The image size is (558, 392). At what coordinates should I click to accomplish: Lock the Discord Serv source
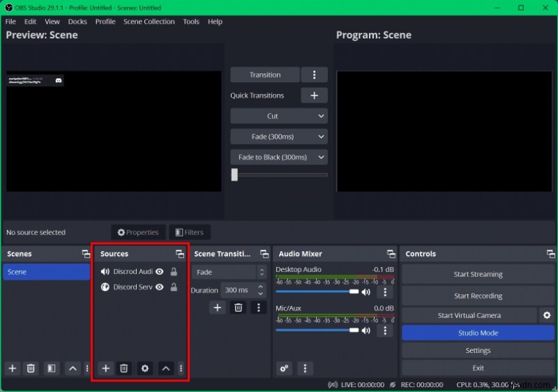click(x=174, y=287)
